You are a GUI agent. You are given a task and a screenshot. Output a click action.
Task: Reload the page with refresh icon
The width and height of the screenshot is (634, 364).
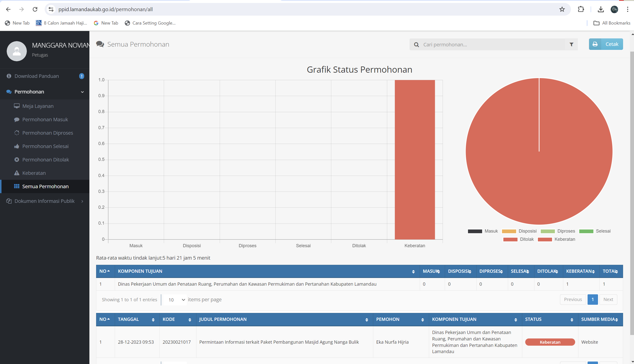click(35, 9)
